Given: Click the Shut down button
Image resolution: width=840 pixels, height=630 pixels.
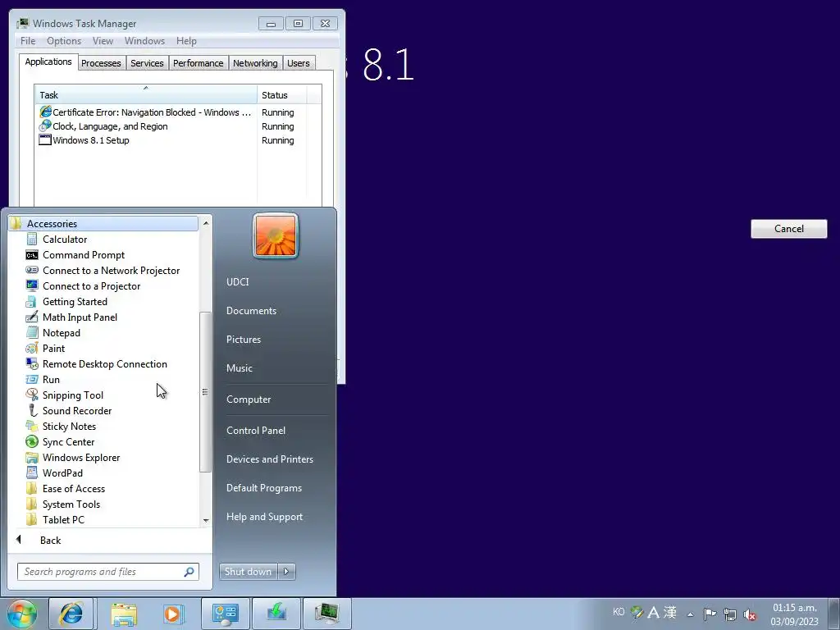Looking at the screenshot, I should click(248, 572).
